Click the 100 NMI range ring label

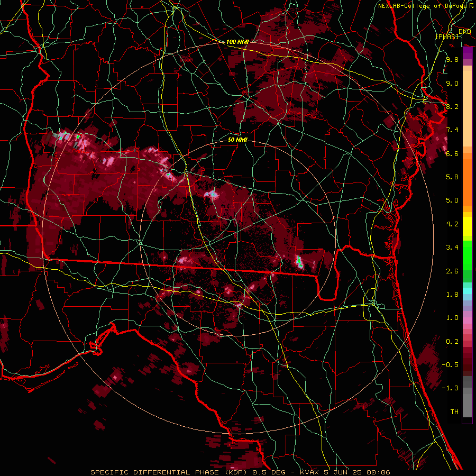[237, 42]
